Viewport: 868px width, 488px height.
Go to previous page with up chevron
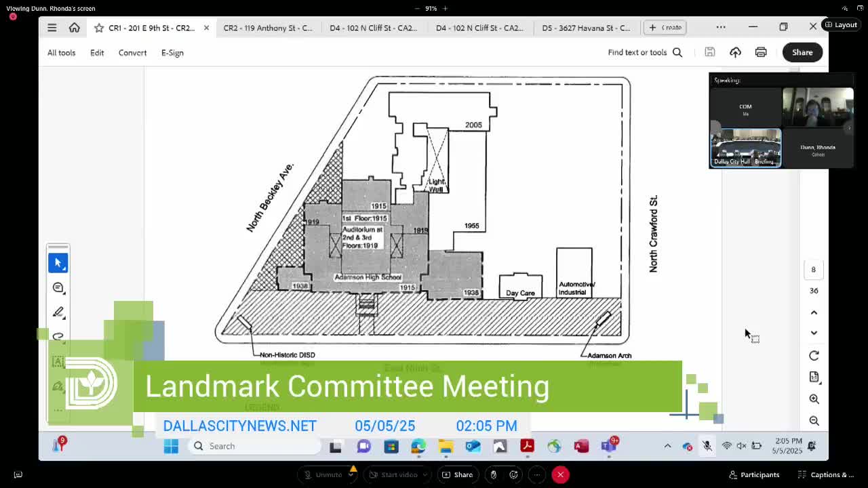(814, 312)
